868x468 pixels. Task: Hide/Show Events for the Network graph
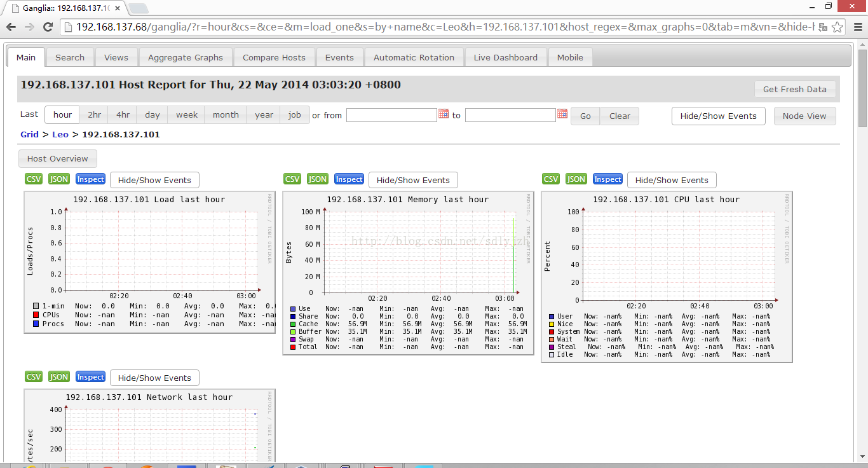pos(154,378)
